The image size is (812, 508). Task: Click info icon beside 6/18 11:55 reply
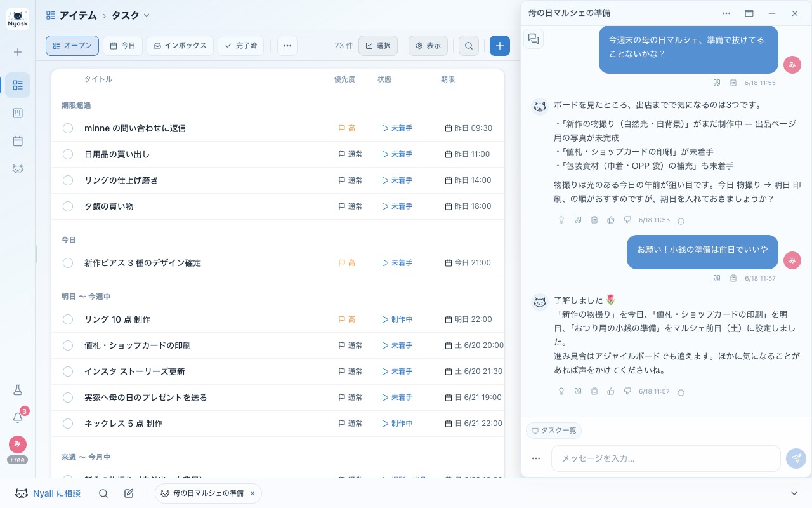tap(681, 221)
